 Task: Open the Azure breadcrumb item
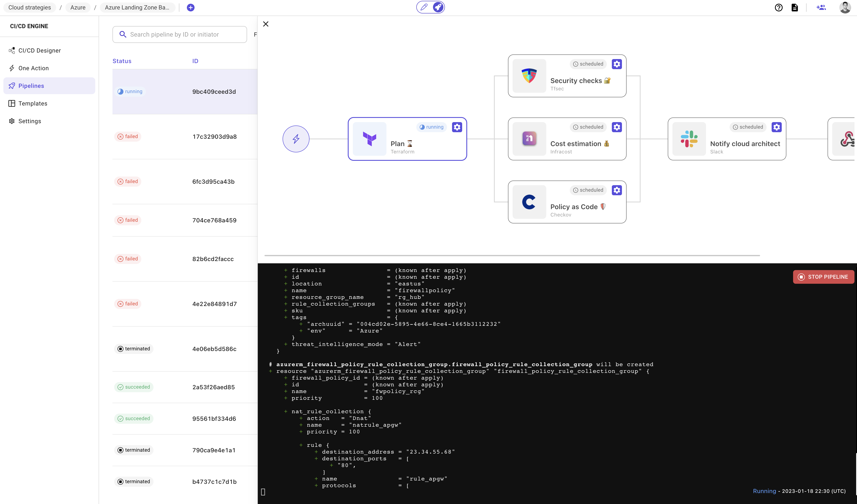coord(78,7)
